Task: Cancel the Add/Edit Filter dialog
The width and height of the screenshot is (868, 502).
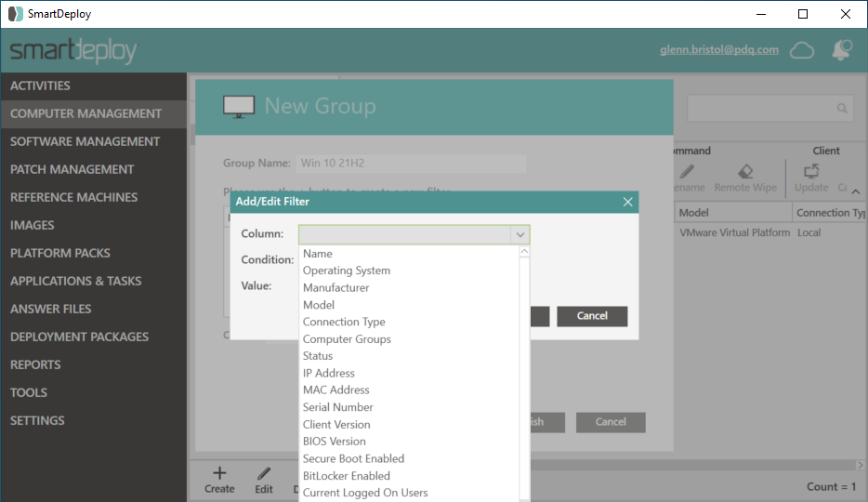Action: pos(592,316)
